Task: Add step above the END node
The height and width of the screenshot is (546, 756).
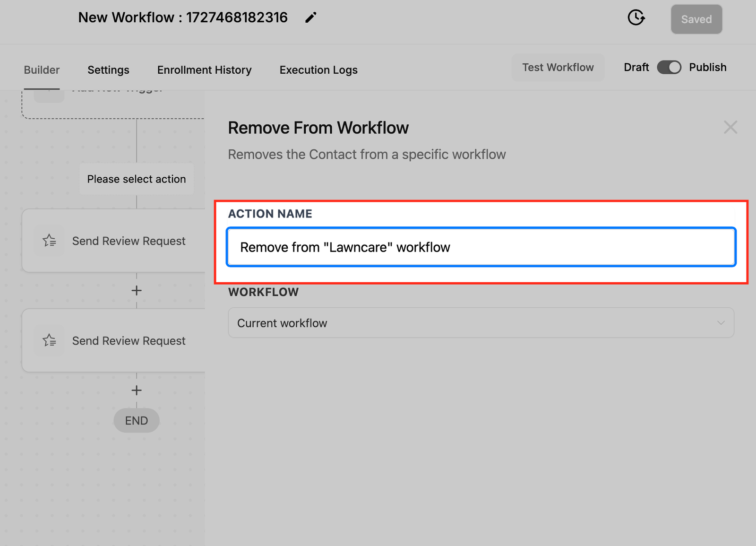Action: 137,390
